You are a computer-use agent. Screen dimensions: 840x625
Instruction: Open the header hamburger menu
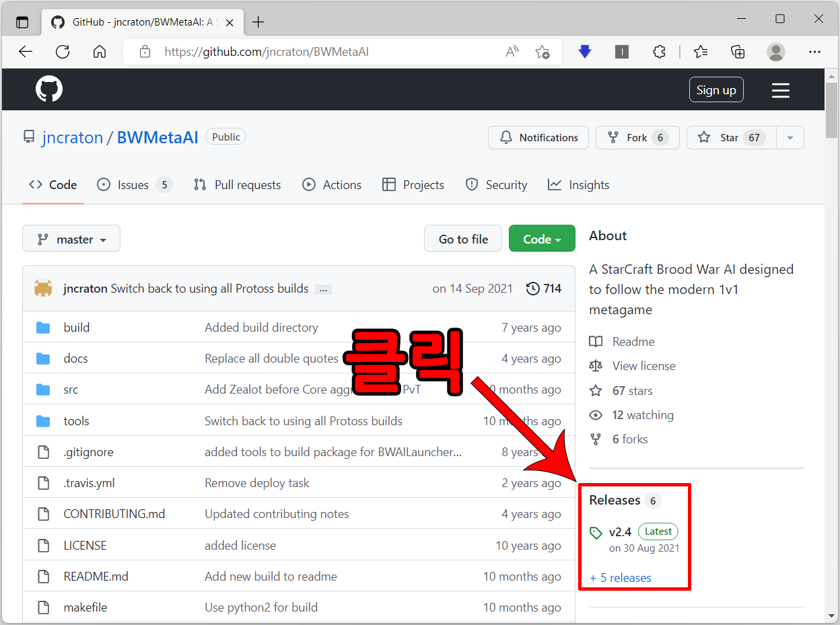(x=781, y=90)
